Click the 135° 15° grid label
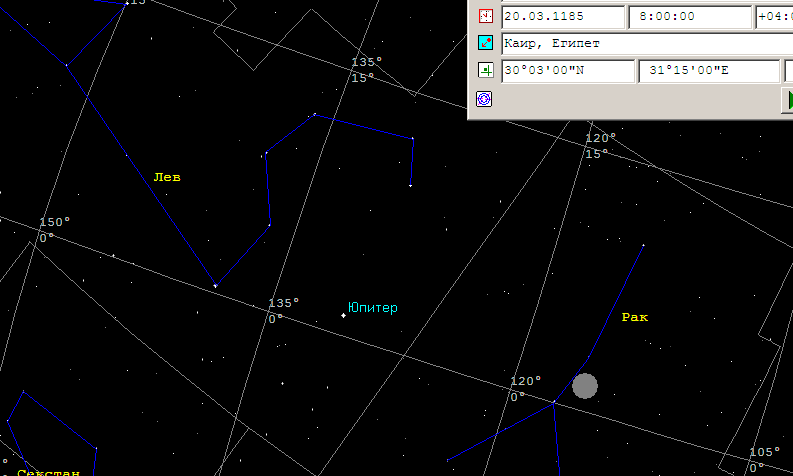The image size is (793, 476). (x=367, y=70)
